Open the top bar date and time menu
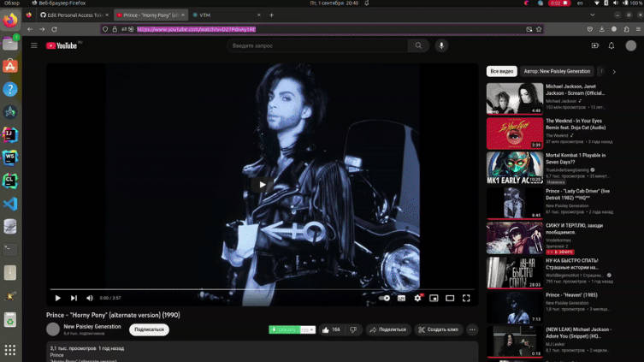Image resolution: width=644 pixels, height=362 pixels. click(x=334, y=3)
